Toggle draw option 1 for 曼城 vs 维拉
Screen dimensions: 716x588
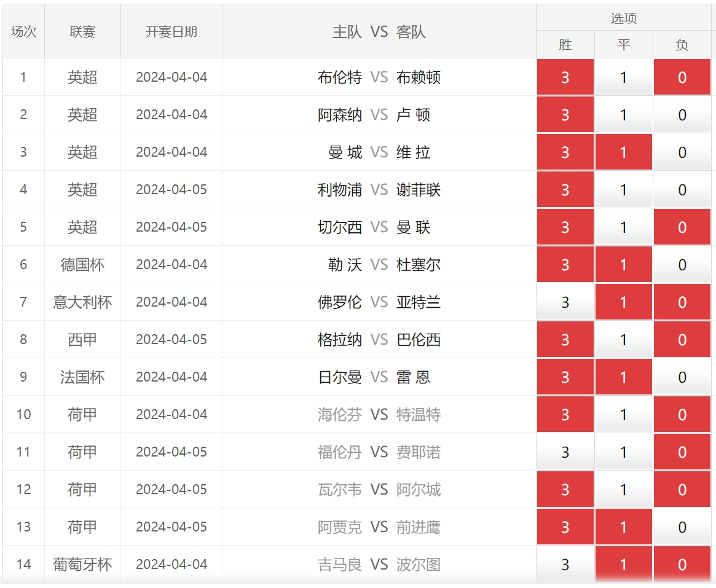click(x=624, y=152)
